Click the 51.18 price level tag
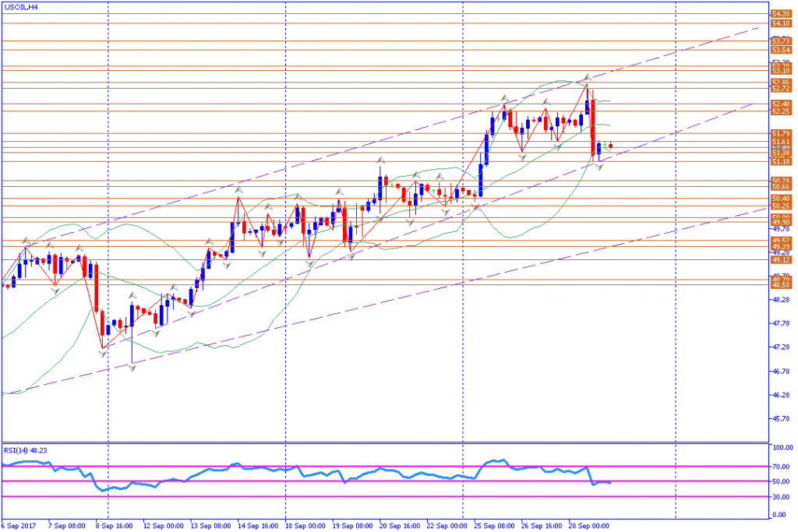The width and height of the screenshot is (798, 532). coord(781,161)
